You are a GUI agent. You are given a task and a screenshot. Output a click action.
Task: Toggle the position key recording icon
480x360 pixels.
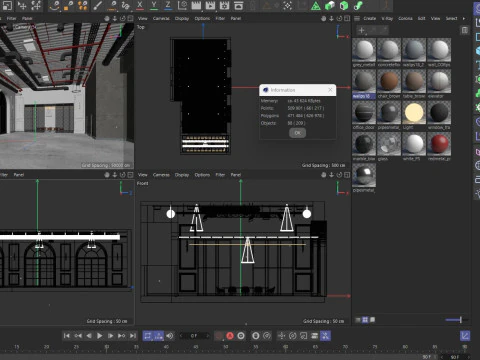[x=281, y=336]
